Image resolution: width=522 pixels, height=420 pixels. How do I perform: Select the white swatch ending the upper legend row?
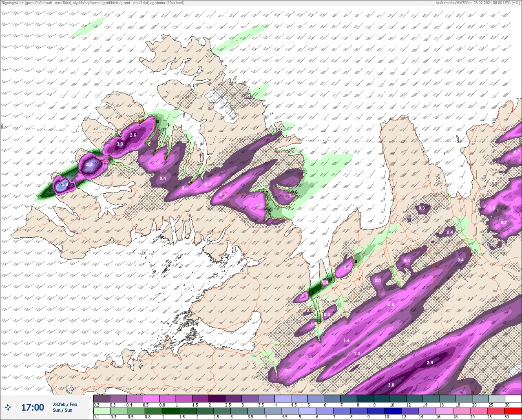click(x=513, y=398)
